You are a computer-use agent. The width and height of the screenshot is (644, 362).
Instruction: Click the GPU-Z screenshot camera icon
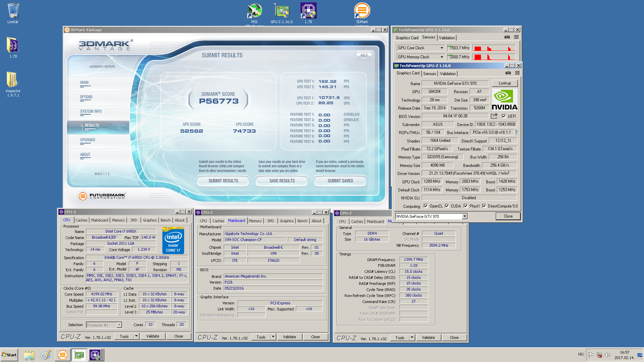508,73
